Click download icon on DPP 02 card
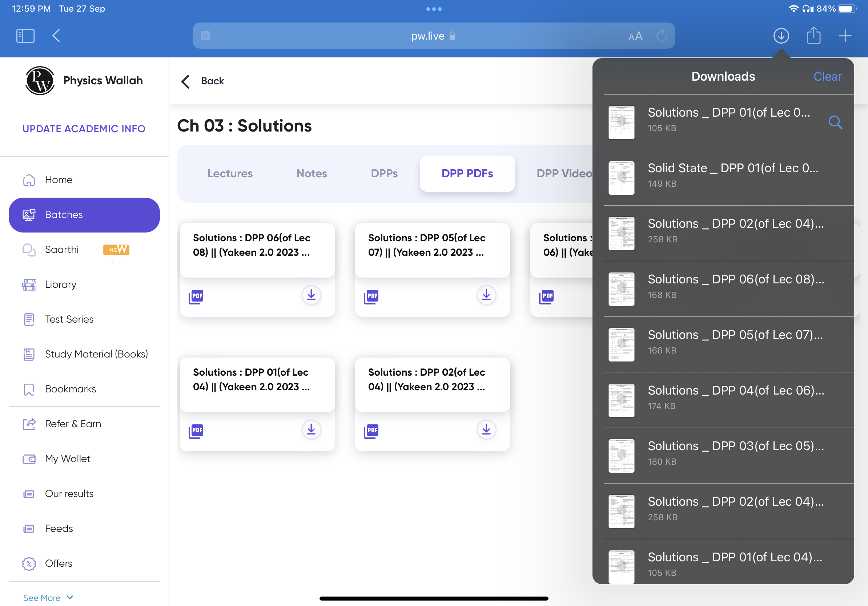The image size is (868, 606). pos(486,429)
